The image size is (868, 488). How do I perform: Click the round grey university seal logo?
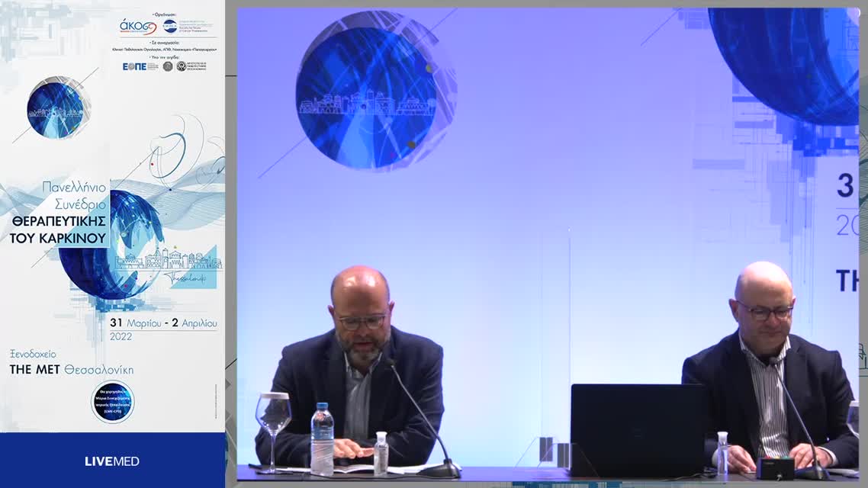(168, 66)
